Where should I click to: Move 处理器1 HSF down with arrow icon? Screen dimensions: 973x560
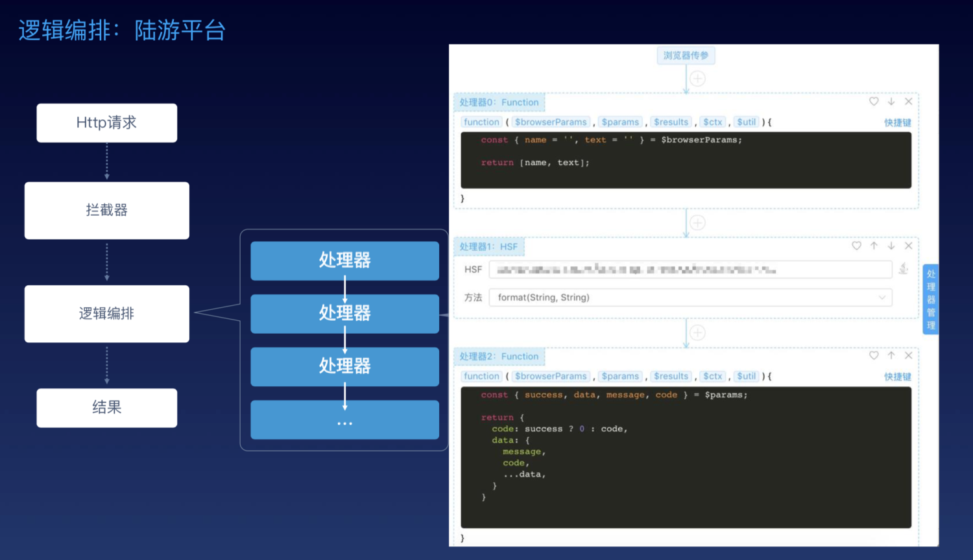click(x=891, y=246)
